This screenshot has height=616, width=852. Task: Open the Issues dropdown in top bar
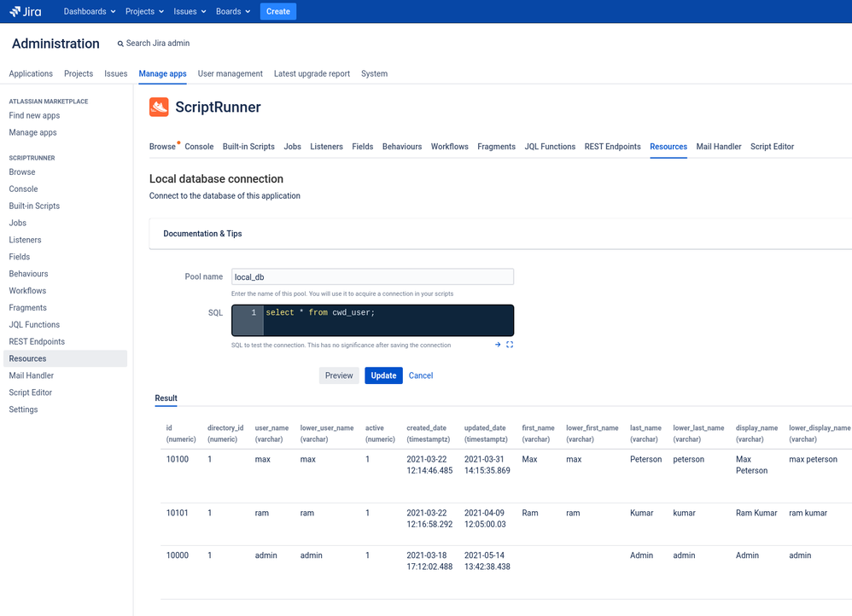190,11
